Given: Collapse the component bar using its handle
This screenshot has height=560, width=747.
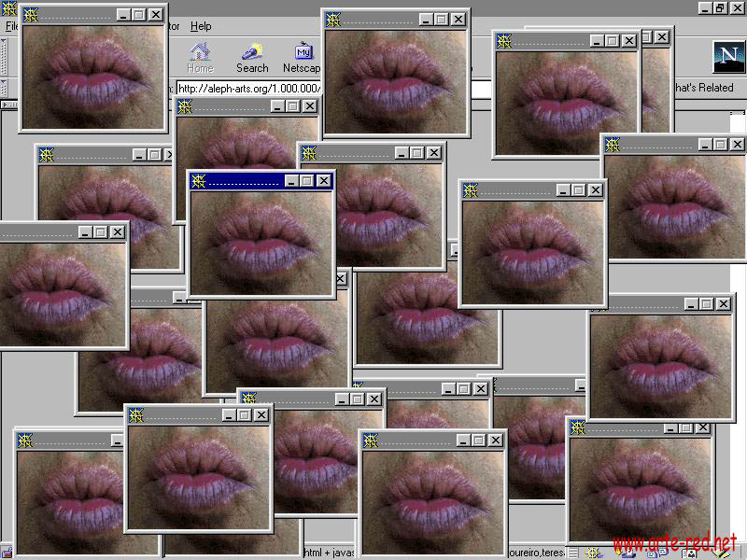Looking at the screenshot, I should (572, 553).
